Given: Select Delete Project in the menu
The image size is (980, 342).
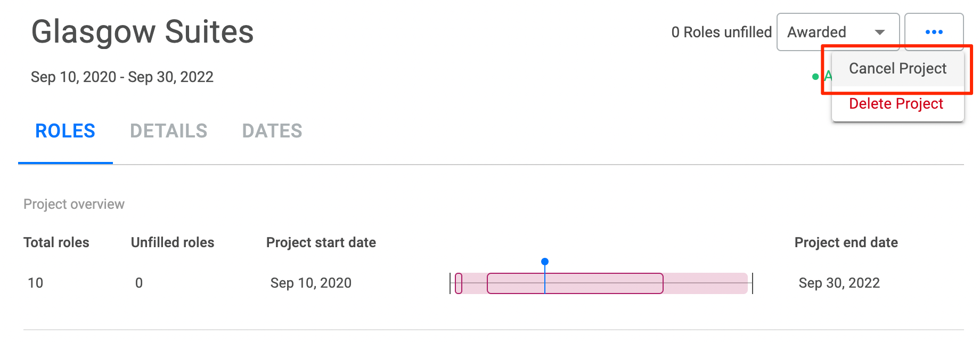Looking at the screenshot, I should click(896, 104).
